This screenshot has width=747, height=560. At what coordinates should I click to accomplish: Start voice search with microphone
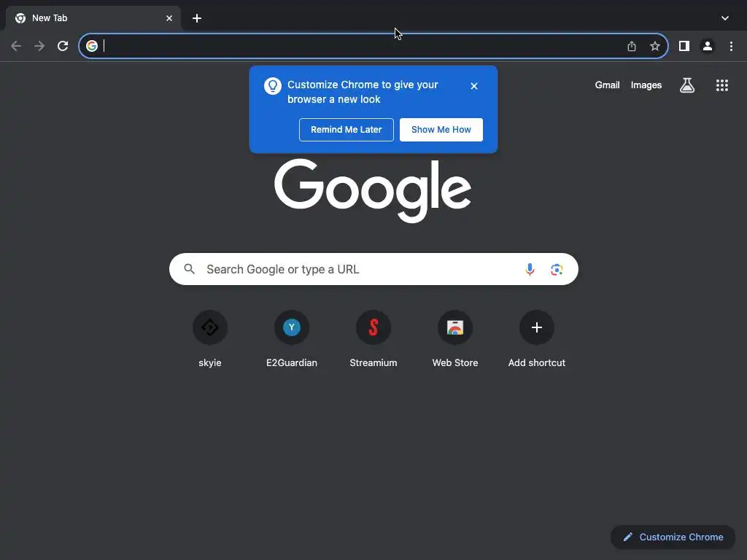pos(530,269)
